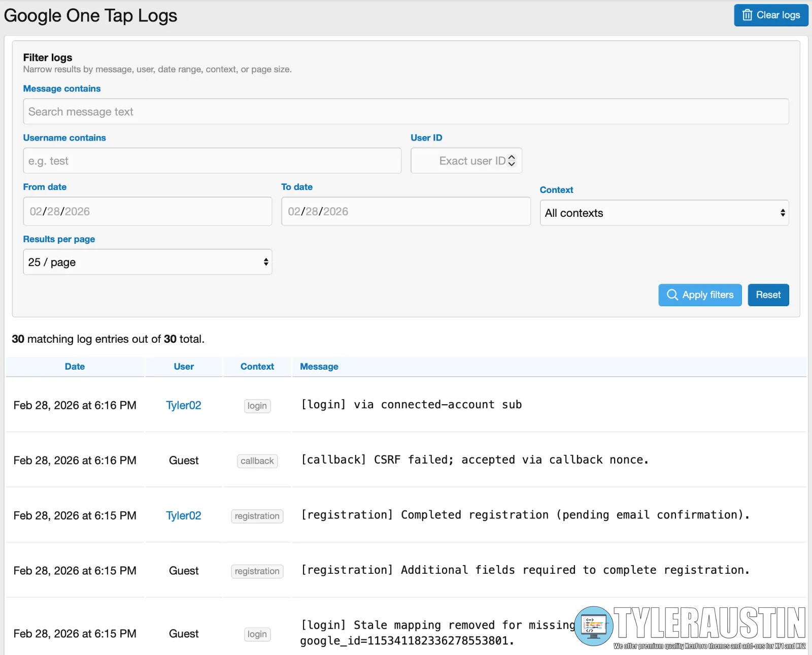Focus the Search message text field
812x655 pixels.
(405, 112)
